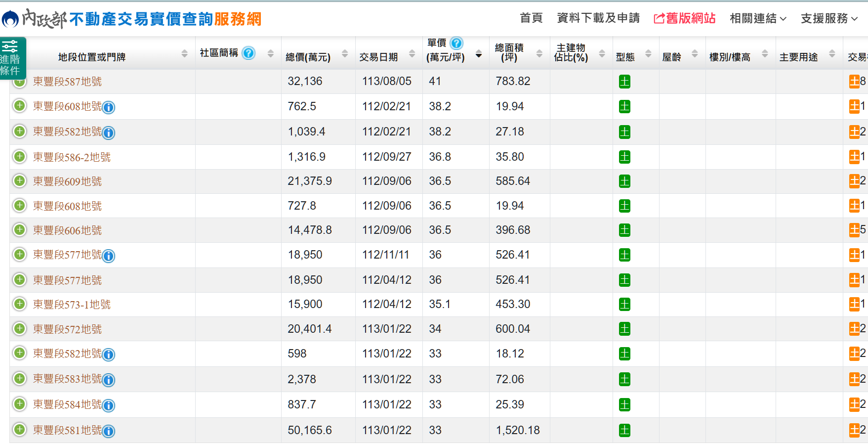Click green land type icon for 東豐段587地號
Screen dimensions: 868x445
pyautogui.click(x=624, y=82)
